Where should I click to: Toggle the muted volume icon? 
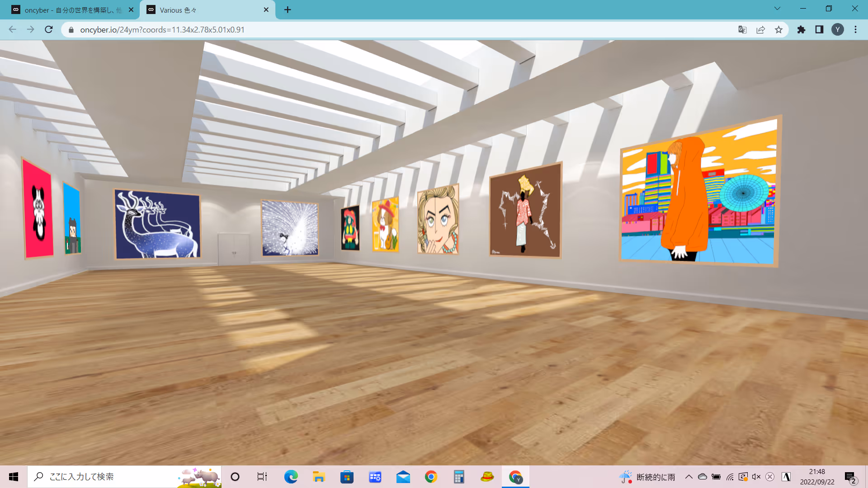click(756, 477)
